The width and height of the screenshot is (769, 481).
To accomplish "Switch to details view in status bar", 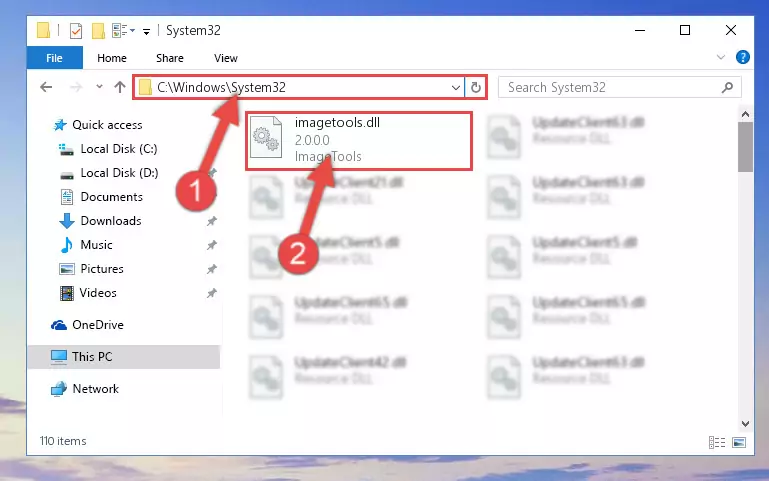I will pyautogui.click(x=717, y=442).
